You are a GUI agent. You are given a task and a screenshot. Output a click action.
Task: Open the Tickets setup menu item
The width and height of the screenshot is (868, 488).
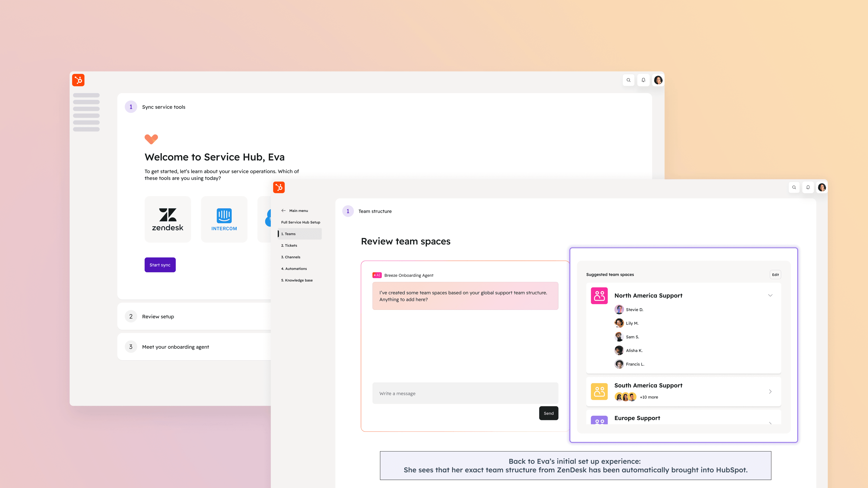pos(289,246)
